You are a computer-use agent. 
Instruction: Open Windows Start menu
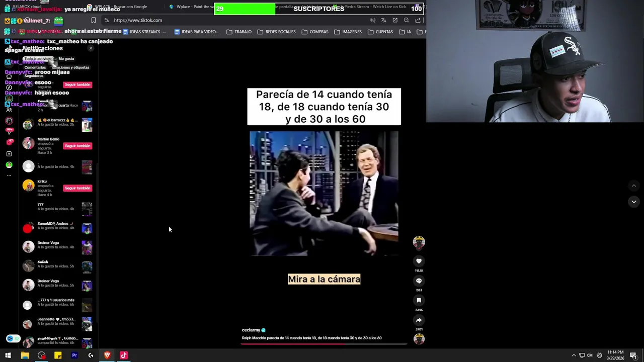point(8,355)
